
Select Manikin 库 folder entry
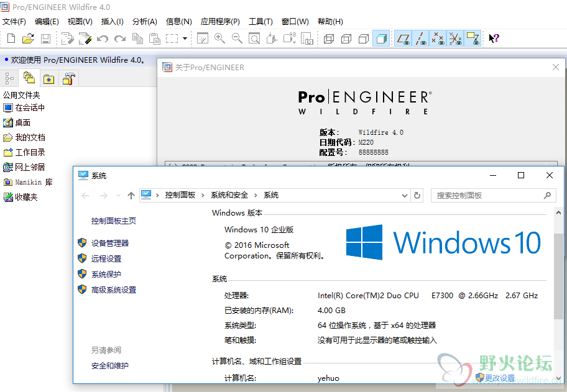pos(28,182)
